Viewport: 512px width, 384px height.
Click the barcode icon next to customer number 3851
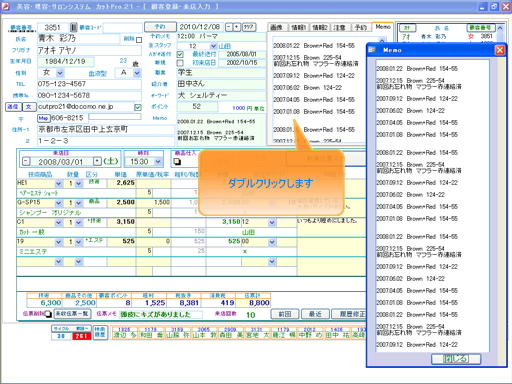[74, 27]
